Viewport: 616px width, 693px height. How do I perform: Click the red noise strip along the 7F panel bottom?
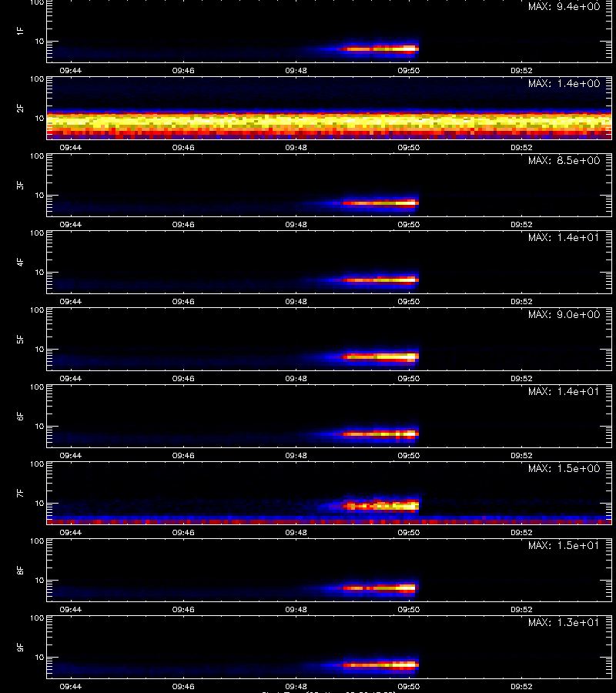click(x=330, y=522)
